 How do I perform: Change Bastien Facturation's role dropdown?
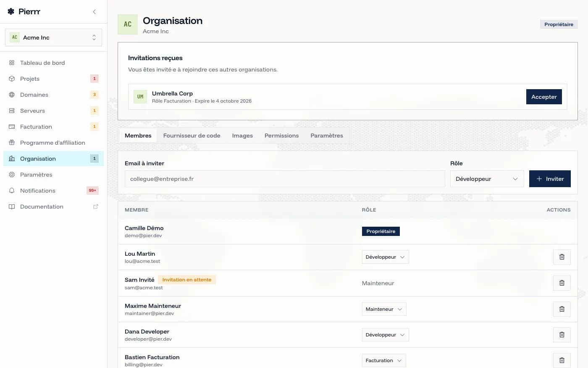coord(384,360)
